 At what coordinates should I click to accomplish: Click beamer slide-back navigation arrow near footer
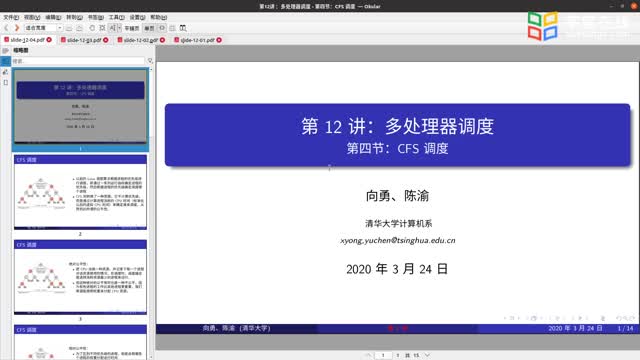point(505,318)
